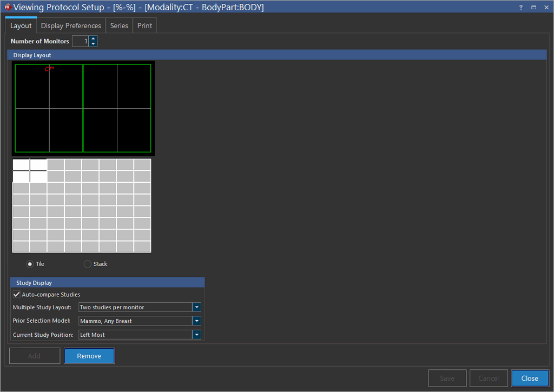Select the Stack radio button
Screen dimensions: 554x392
coord(88,264)
